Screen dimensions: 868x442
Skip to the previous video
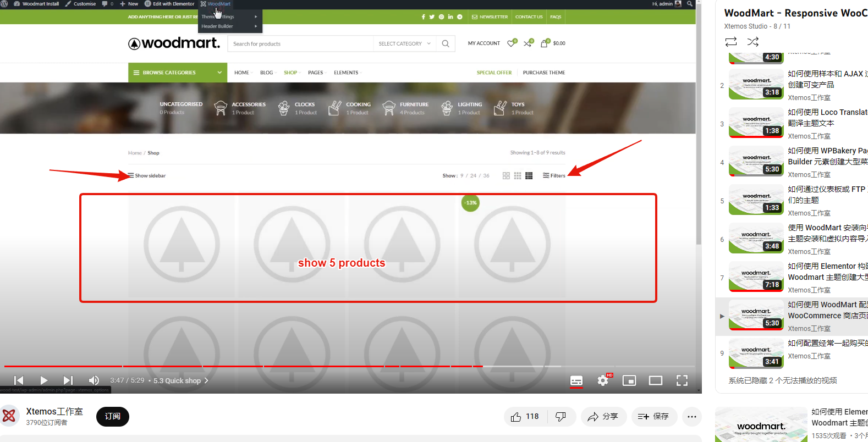(x=19, y=380)
